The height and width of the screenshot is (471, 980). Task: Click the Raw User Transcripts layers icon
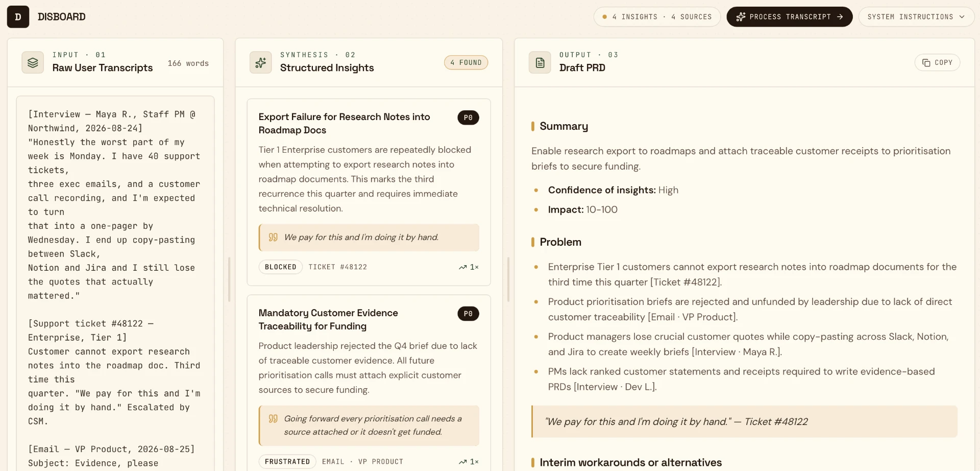[33, 63]
